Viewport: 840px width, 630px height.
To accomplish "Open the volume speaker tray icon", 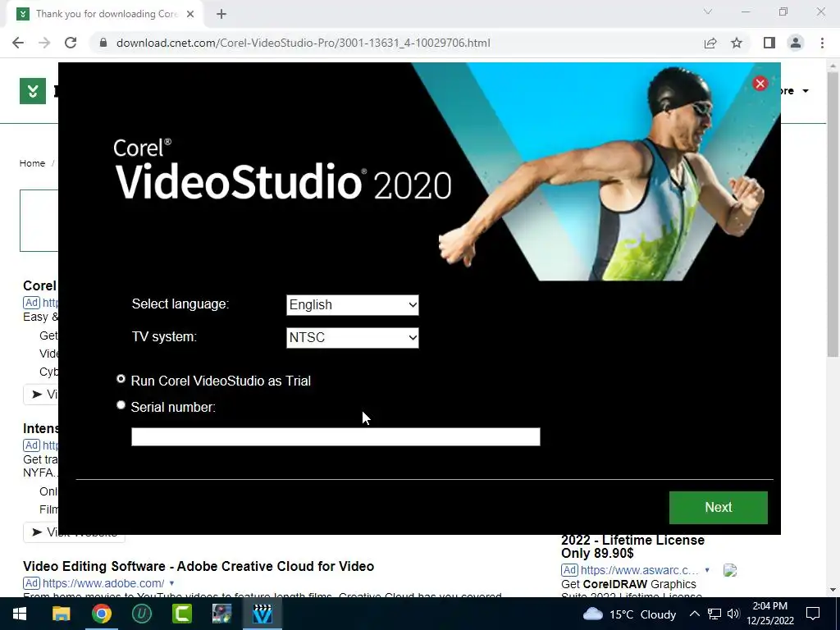I will [x=733, y=614].
